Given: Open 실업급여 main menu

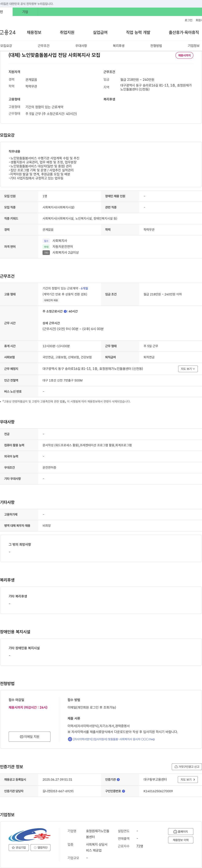Looking at the screenshot, I should (x=100, y=32).
